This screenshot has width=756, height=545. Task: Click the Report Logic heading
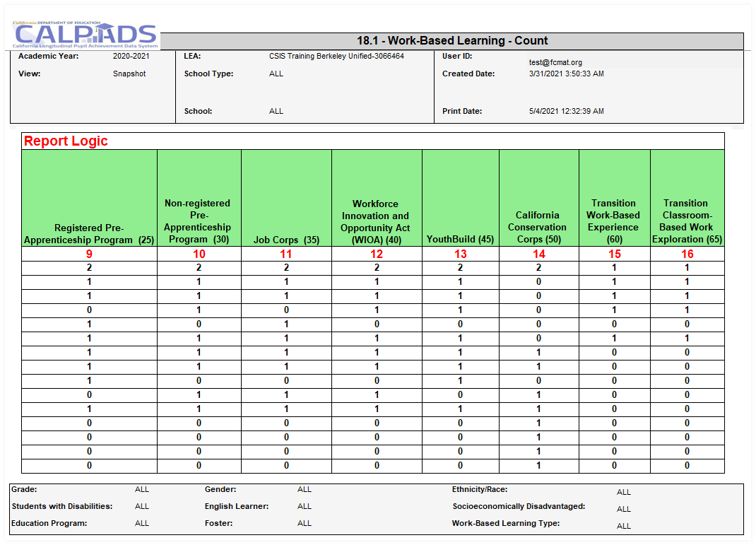pyautogui.click(x=66, y=141)
